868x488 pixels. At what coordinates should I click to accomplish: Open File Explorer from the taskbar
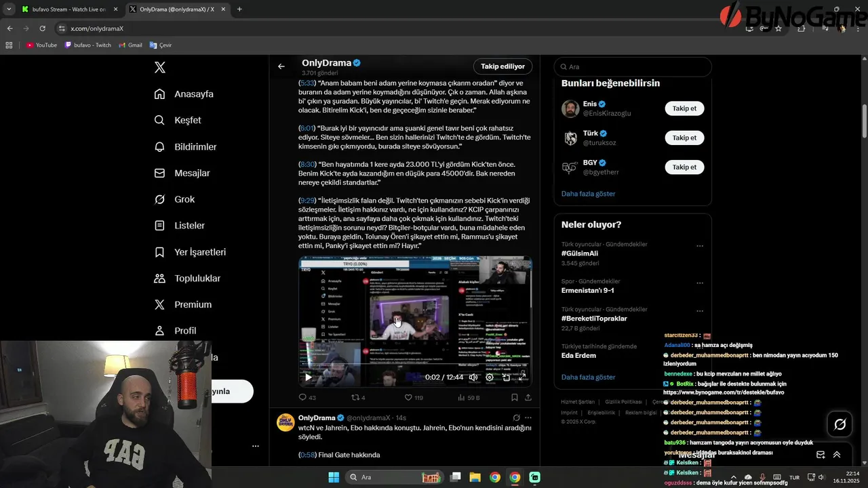[x=475, y=477]
